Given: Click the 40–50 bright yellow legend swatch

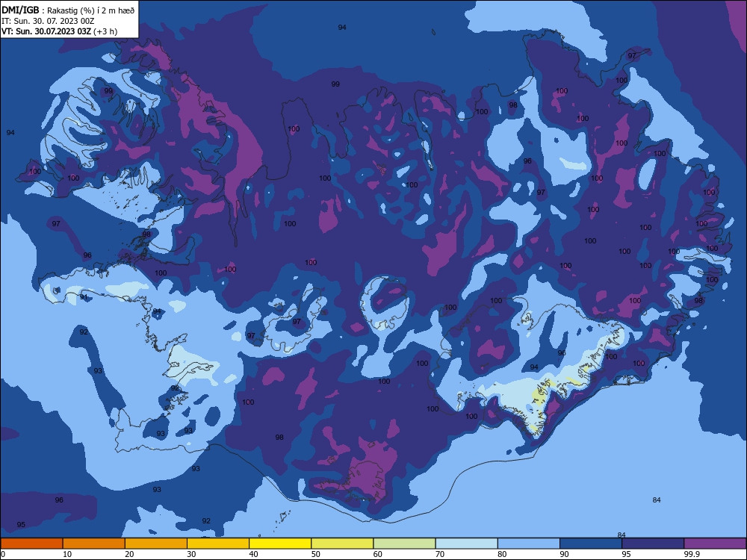Looking at the screenshot, I should 280,544.
